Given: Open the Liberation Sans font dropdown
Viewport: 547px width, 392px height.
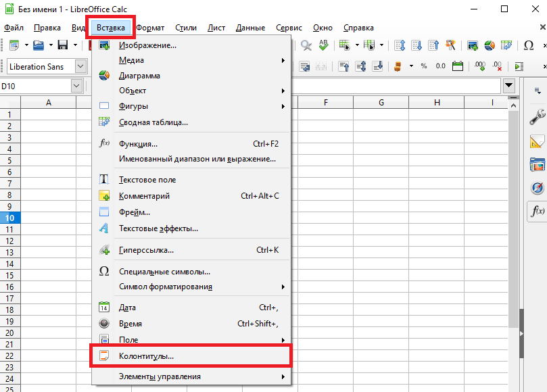Looking at the screenshot, I should 81,66.
